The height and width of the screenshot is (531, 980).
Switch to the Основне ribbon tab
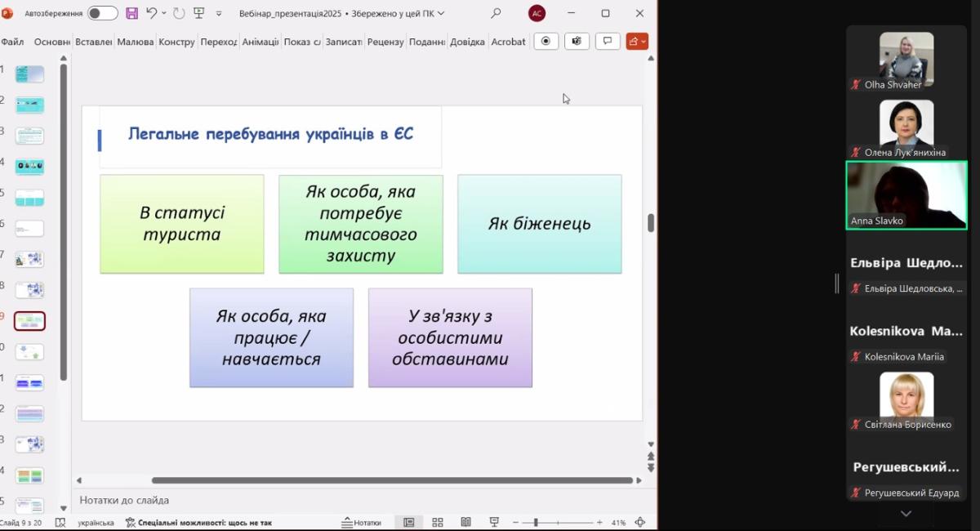[x=52, y=42]
